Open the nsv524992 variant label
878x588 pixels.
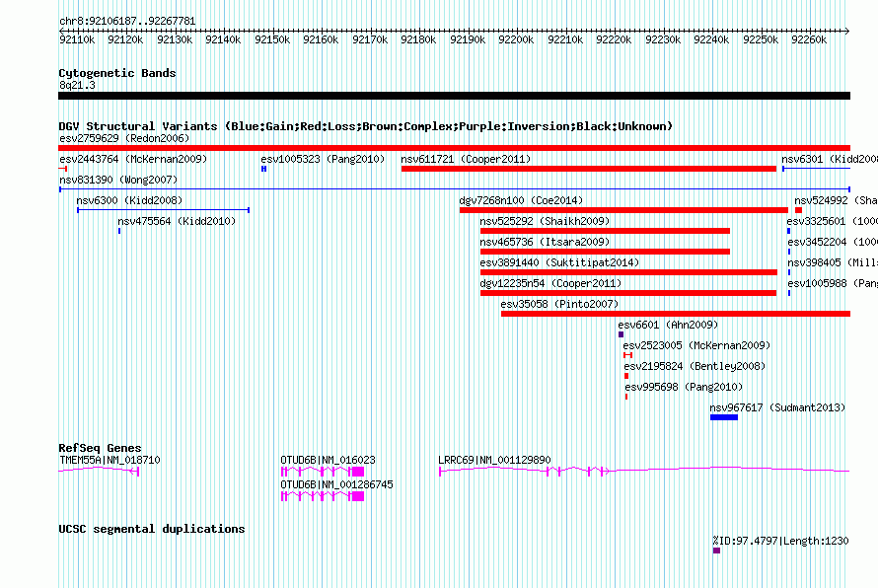pos(836,200)
